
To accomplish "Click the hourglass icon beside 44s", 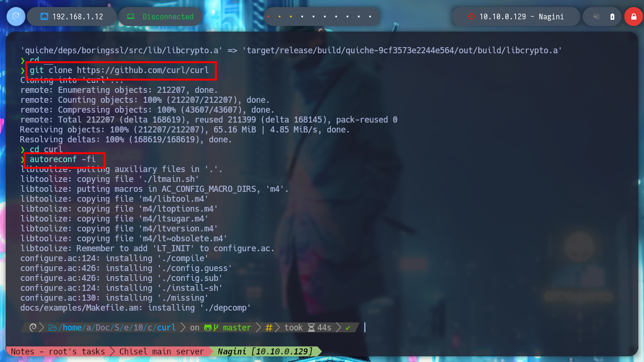I will (x=311, y=327).
